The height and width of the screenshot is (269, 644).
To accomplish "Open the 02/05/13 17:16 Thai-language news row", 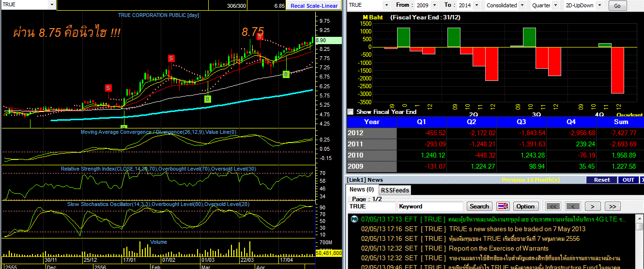I will click(470, 238).
